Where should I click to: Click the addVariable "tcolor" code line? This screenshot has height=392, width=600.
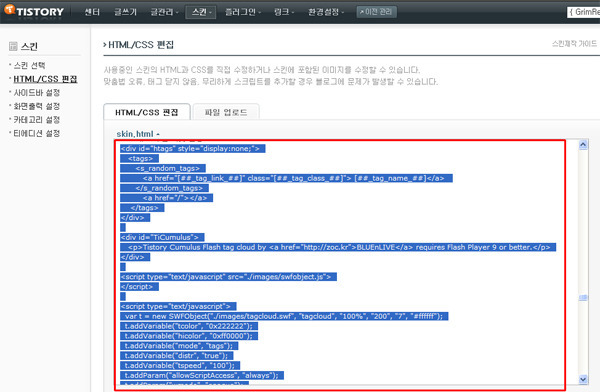(x=189, y=326)
